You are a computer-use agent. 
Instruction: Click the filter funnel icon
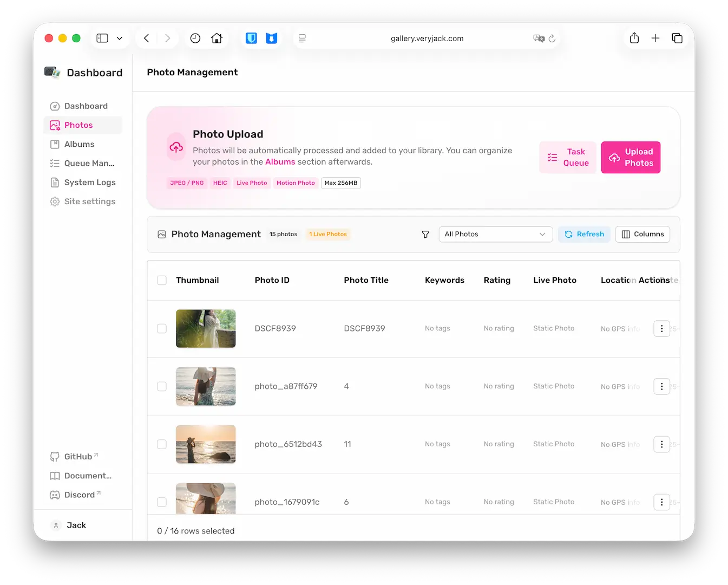point(425,235)
